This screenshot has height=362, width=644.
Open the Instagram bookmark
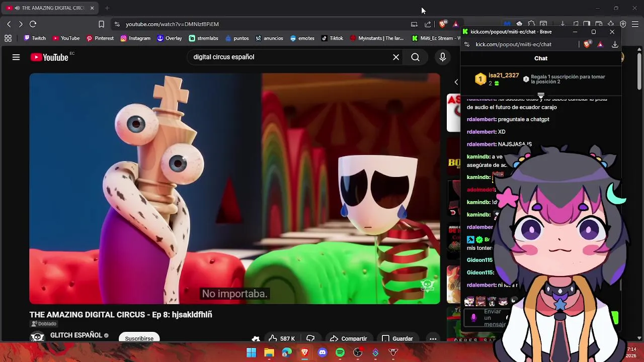click(135, 38)
